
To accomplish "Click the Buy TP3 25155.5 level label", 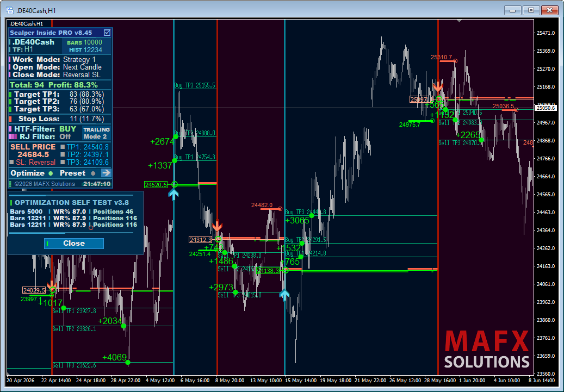I will 195,85.
